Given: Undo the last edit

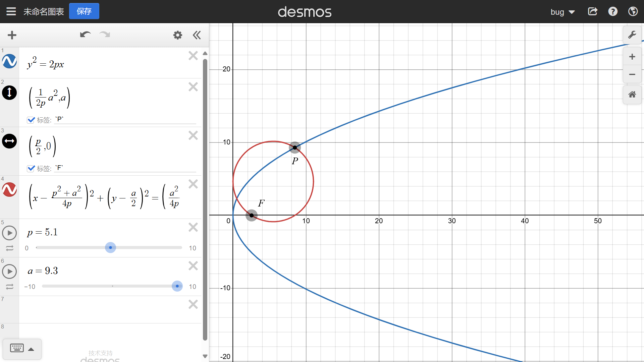Looking at the screenshot, I should [85, 35].
